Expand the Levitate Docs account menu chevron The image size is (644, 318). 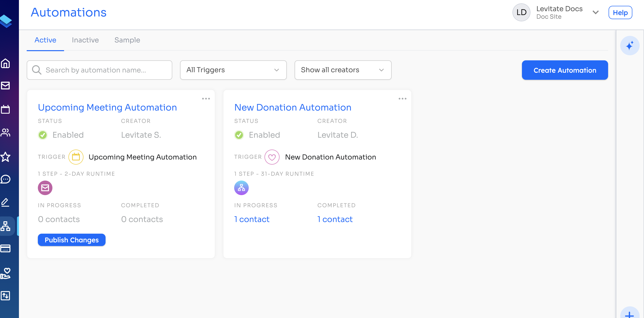pyautogui.click(x=595, y=12)
